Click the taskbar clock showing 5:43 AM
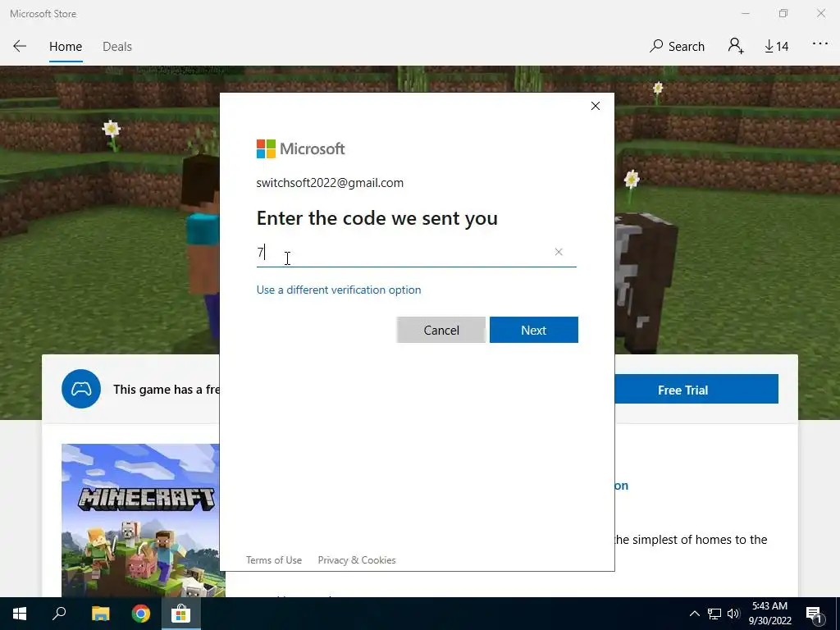Screen dimensions: 840x630 (x=769, y=614)
